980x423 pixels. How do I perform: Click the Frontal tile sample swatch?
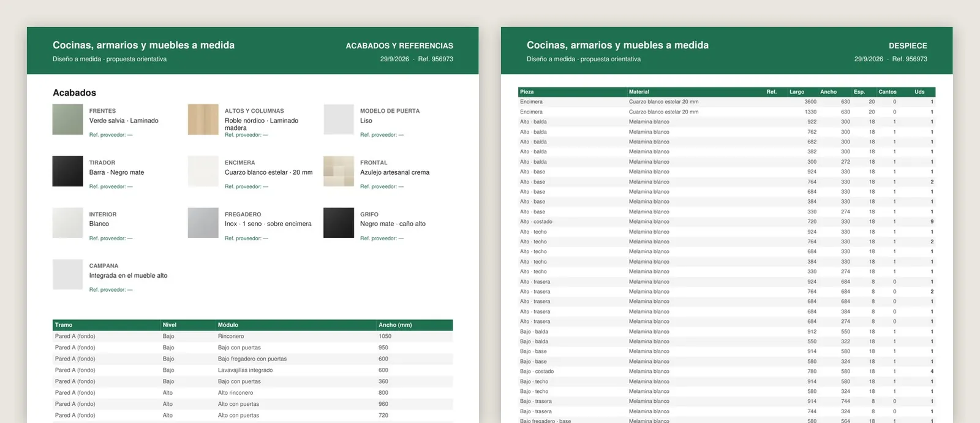click(x=339, y=171)
